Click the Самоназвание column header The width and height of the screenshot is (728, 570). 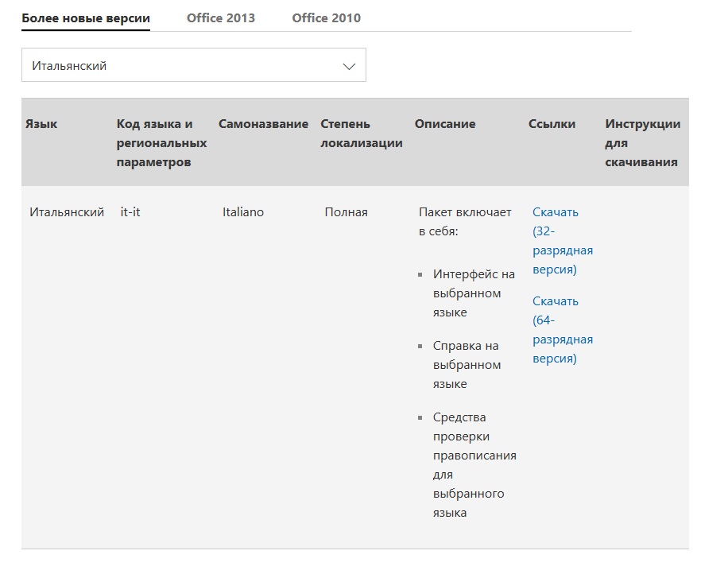coord(263,124)
